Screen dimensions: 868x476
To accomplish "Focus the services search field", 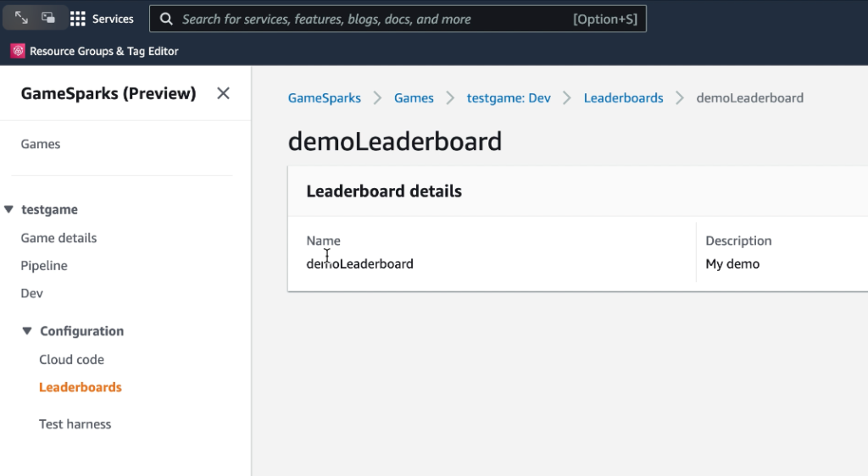I will point(398,19).
